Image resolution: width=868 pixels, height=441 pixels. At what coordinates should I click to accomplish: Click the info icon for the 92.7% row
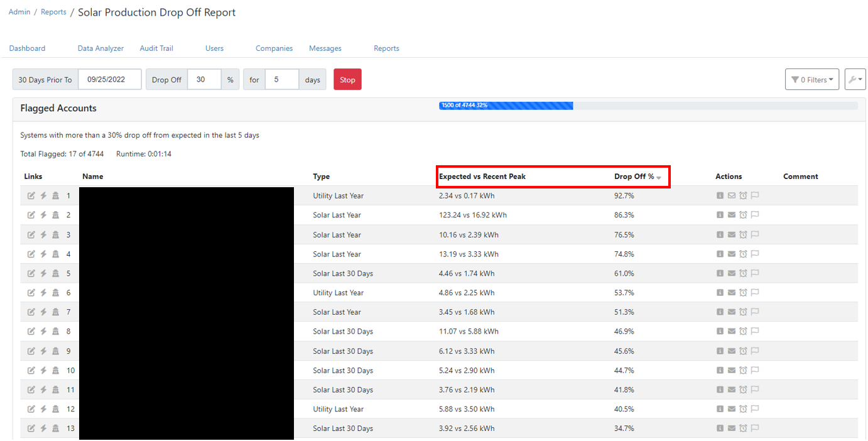pyautogui.click(x=720, y=196)
